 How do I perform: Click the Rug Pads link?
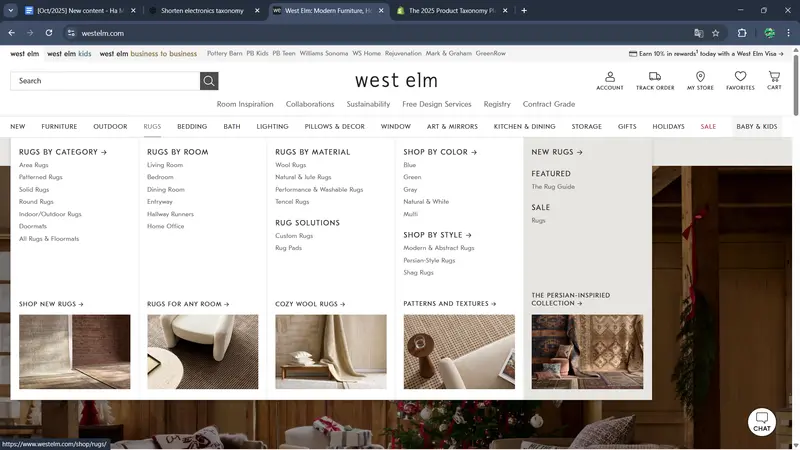pyautogui.click(x=288, y=248)
